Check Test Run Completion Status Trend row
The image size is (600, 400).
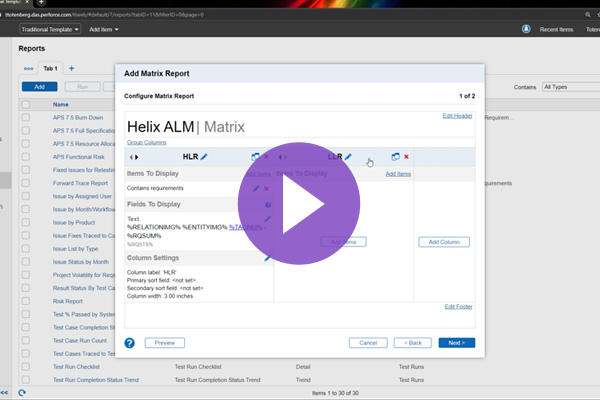(x=26, y=380)
